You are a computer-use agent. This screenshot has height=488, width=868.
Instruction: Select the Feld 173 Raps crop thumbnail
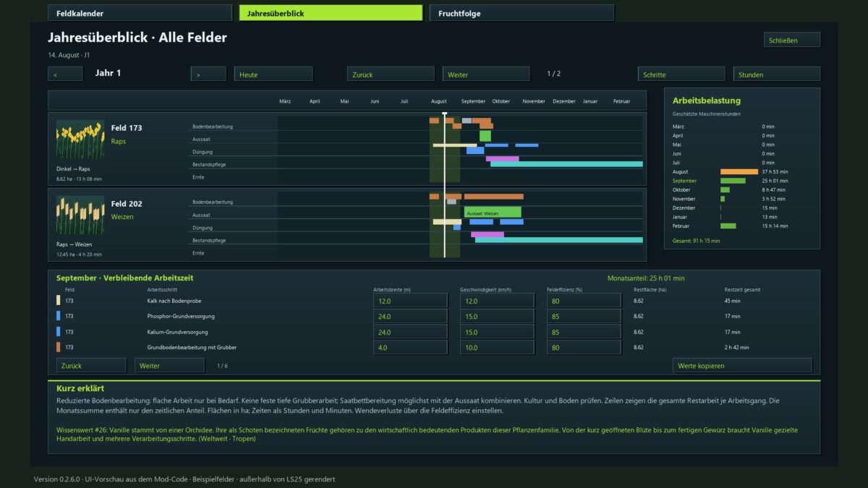tap(80, 140)
